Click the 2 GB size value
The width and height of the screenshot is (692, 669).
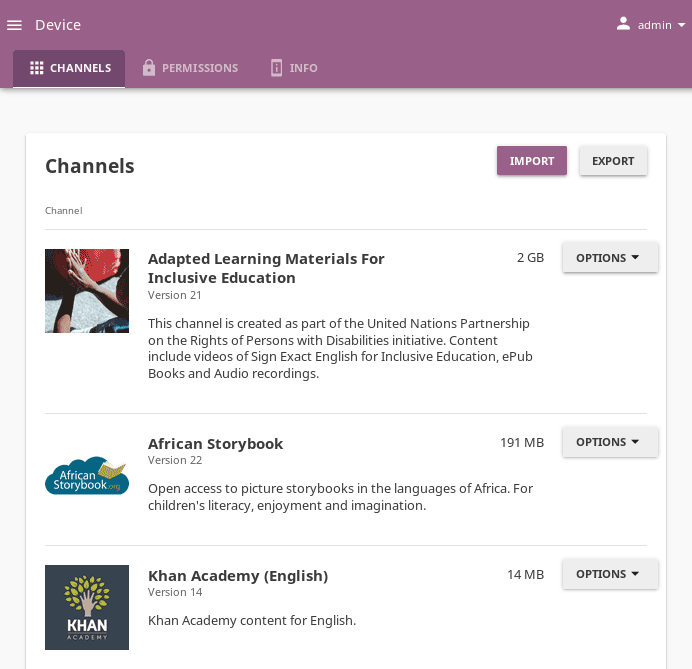coord(530,258)
